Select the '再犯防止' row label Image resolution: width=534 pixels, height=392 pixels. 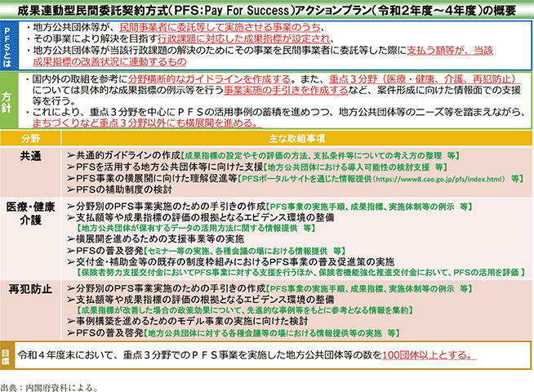(31, 289)
